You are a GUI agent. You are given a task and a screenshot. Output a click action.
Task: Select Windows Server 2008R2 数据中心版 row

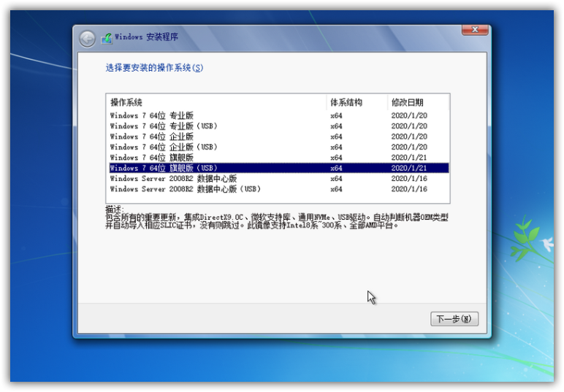coord(279,178)
